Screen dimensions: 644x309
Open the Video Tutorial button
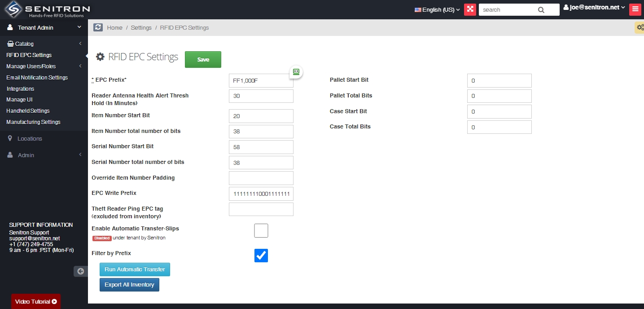[x=36, y=301]
